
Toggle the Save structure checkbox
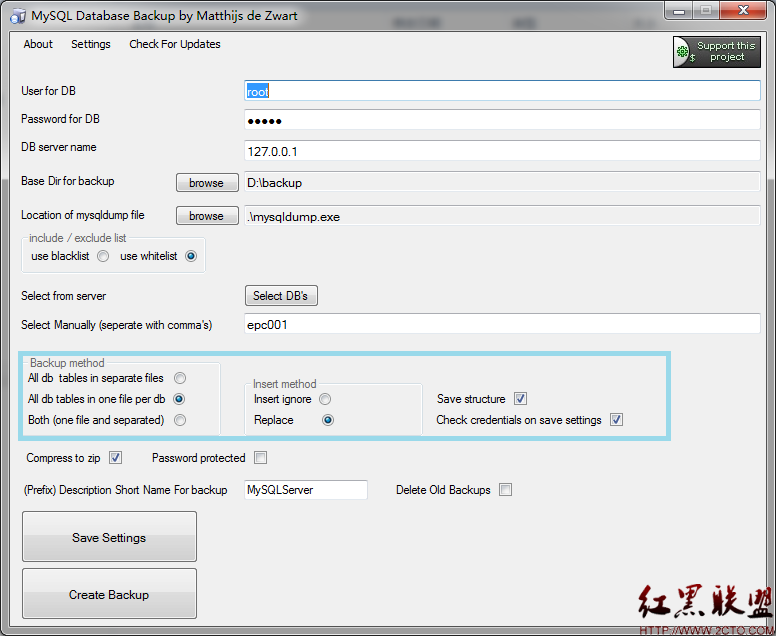(520, 398)
